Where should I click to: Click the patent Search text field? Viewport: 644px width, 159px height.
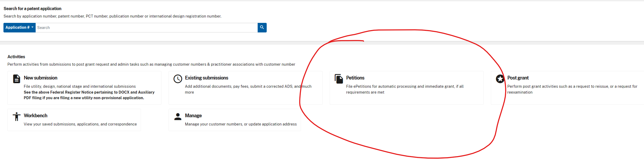(146, 28)
